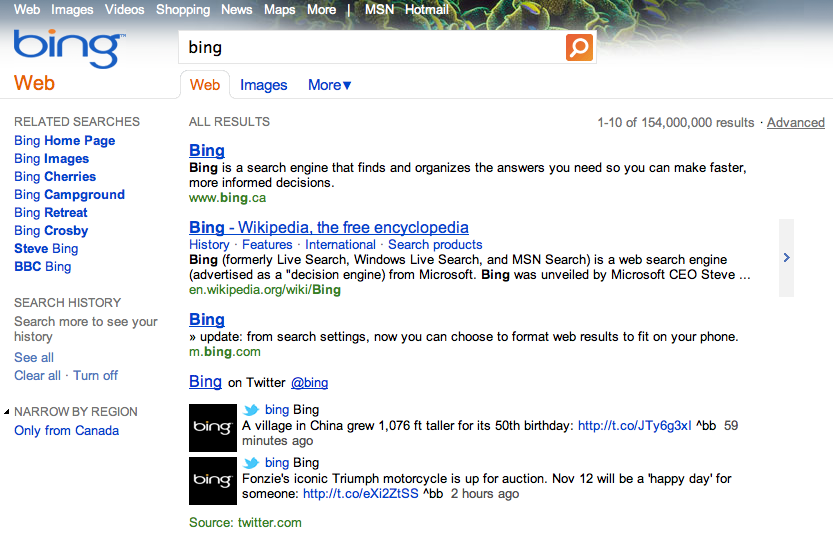Image resolution: width=833 pixels, height=540 pixels.
Task: Open the More dropdown under search box
Action: point(330,85)
